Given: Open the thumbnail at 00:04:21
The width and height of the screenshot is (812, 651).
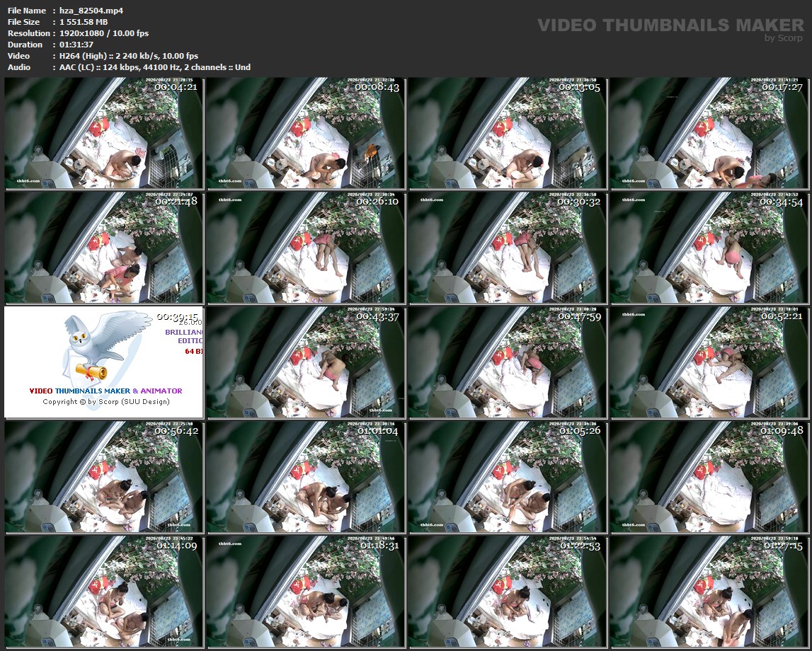Looking at the screenshot, I should click(x=103, y=133).
